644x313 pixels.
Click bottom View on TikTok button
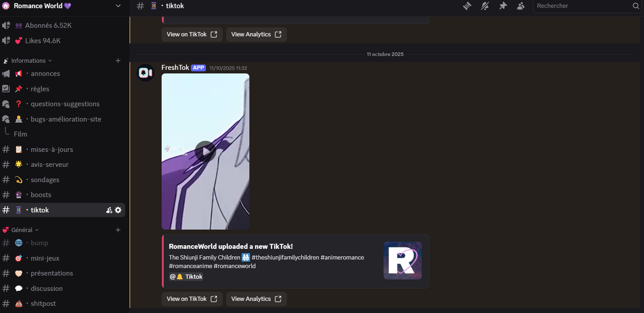coord(192,299)
